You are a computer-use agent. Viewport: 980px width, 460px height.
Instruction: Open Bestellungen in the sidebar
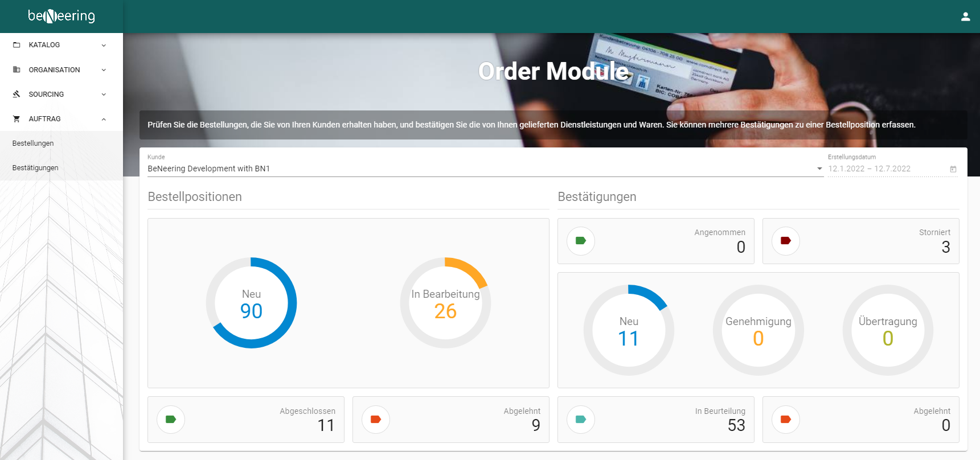point(33,143)
